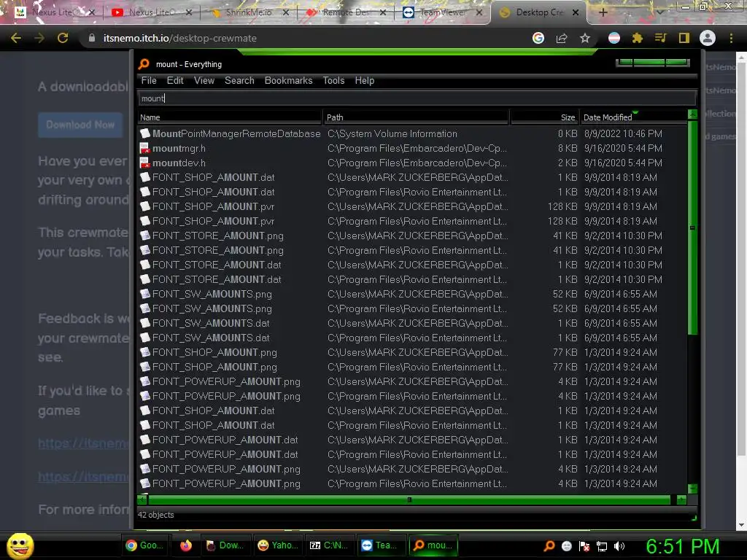Open the Firefox taskbar icon

click(x=186, y=545)
